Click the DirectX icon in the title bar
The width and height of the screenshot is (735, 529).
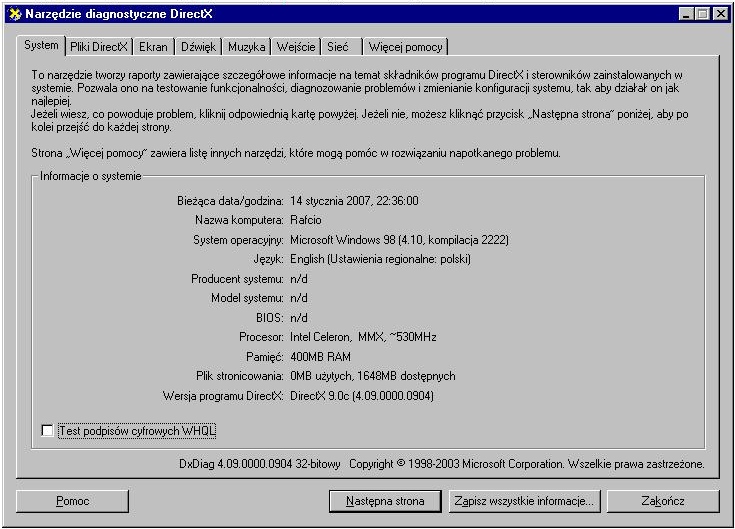click(x=15, y=14)
